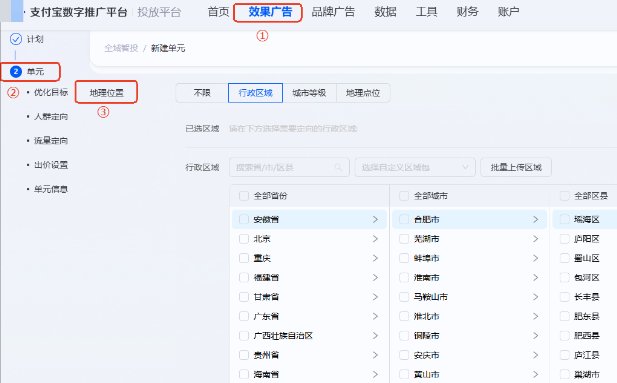Check the 合肥市 checkbox
Screen dimensions: 617x383
[x=404, y=219]
